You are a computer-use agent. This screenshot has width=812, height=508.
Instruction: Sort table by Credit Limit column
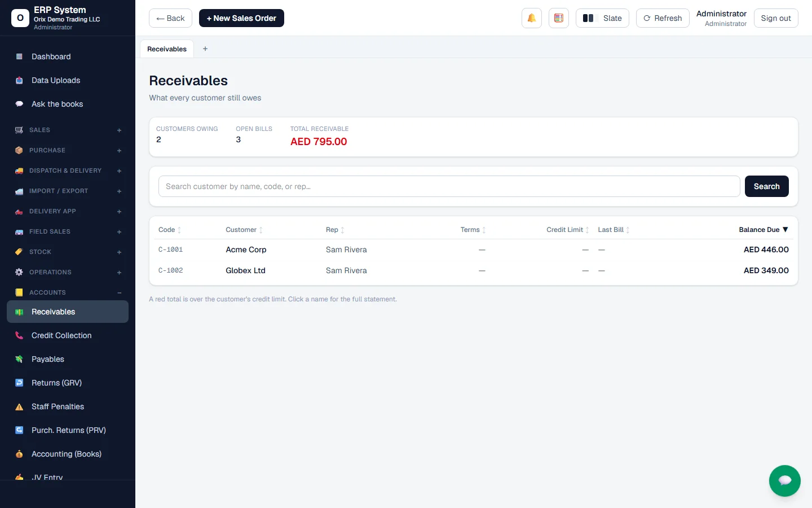point(567,230)
